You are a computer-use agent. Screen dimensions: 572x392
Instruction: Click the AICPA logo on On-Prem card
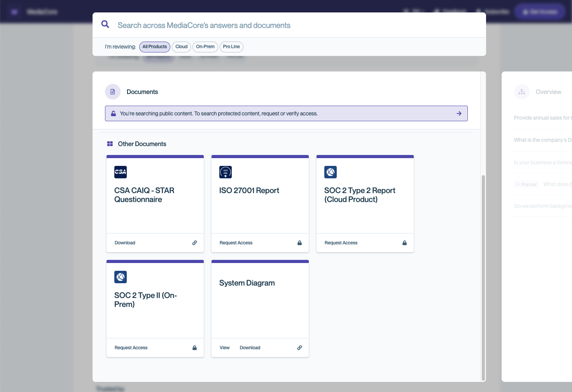tap(121, 277)
